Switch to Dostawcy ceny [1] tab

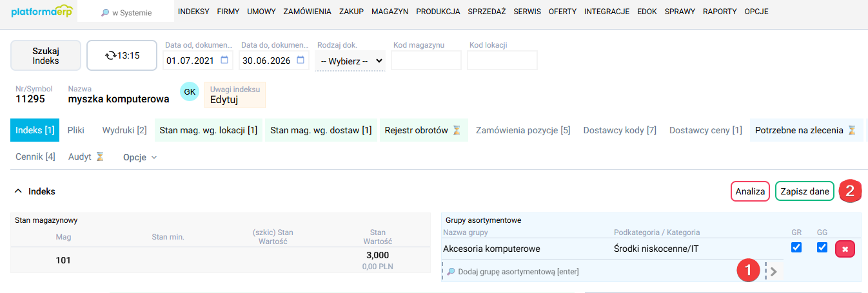705,130
